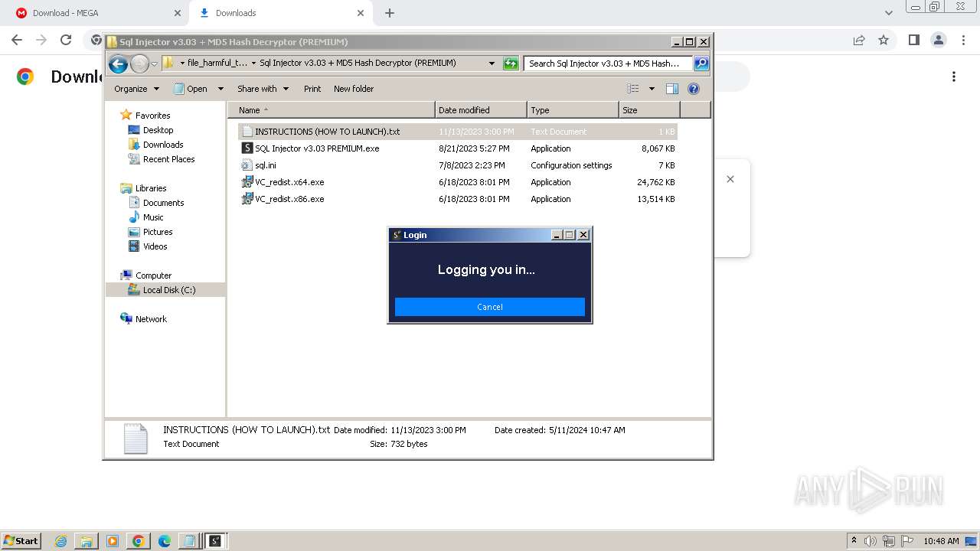Click Microsoft Edge icon in the taskbar
Viewport: 980px width, 551px height.
click(x=165, y=541)
